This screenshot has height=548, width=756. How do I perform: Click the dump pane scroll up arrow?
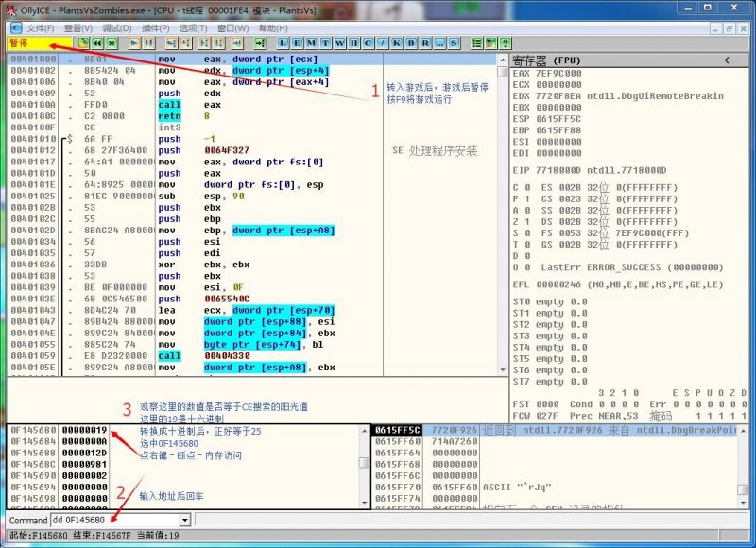[365, 431]
